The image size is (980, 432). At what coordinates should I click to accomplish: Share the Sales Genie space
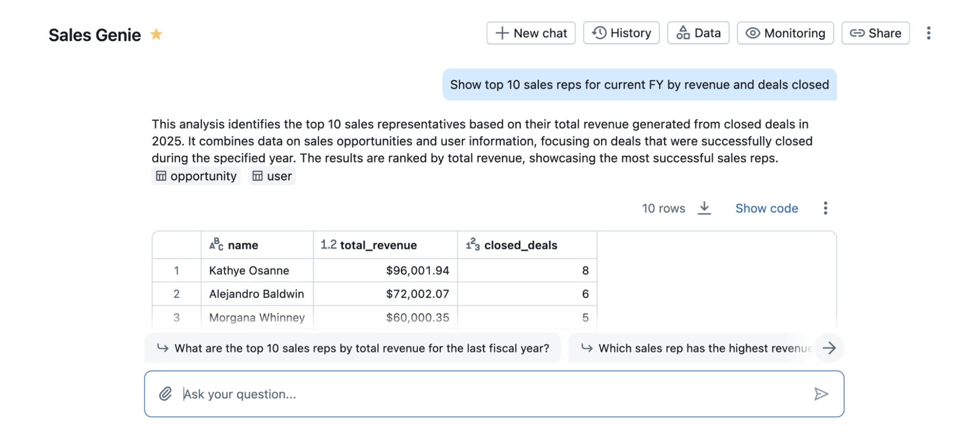(x=875, y=33)
